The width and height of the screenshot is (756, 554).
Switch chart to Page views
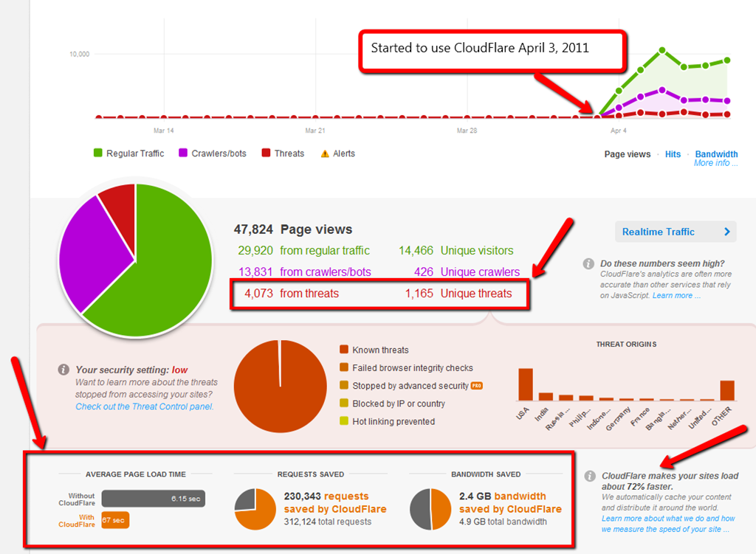[x=628, y=154]
